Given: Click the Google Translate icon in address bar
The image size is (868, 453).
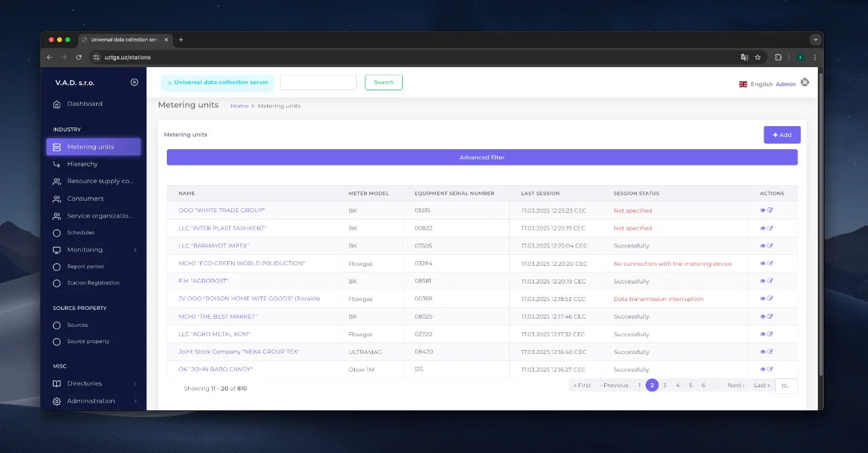Looking at the screenshot, I should (745, 57).
